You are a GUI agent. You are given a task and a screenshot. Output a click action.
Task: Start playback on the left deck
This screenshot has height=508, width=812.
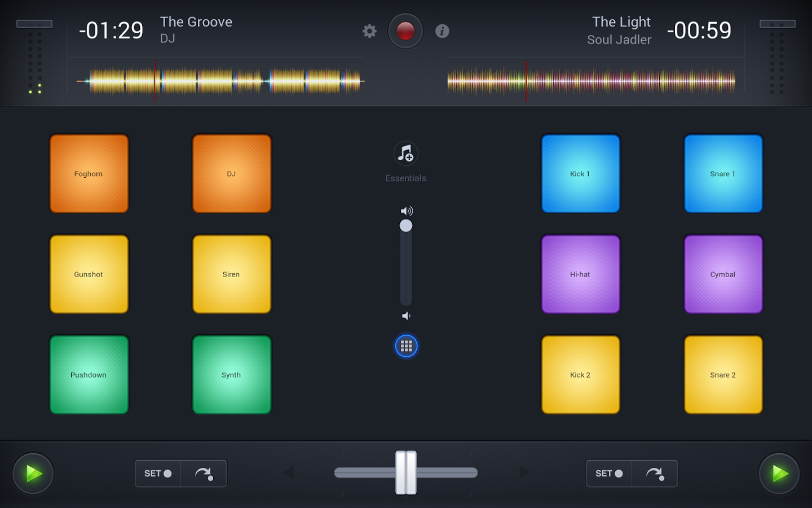[33, 474]
